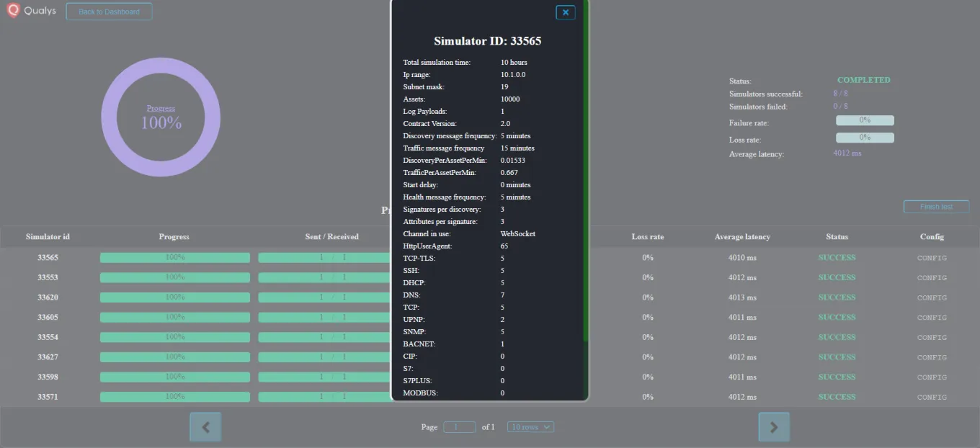Click the SUCCESS status of simulator 33553
The height and width of the screenshot is (448, 980).
pos(837,277)
